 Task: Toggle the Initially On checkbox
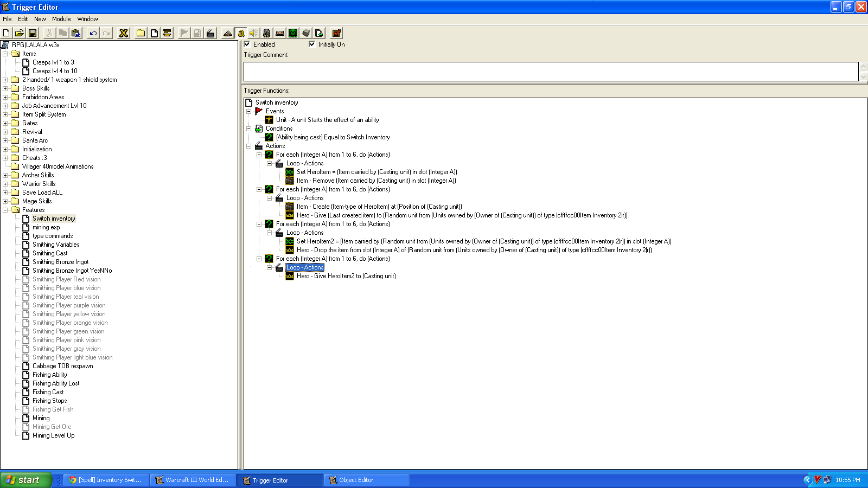point(312,44)
